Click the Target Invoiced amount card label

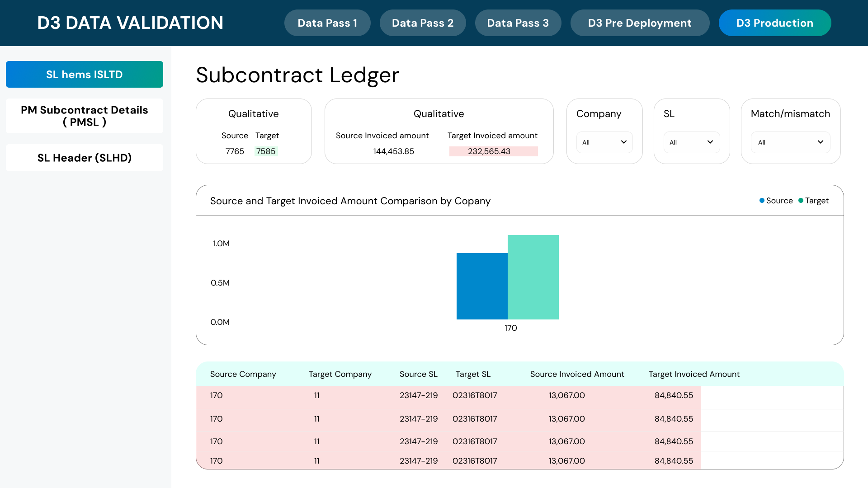493,136
